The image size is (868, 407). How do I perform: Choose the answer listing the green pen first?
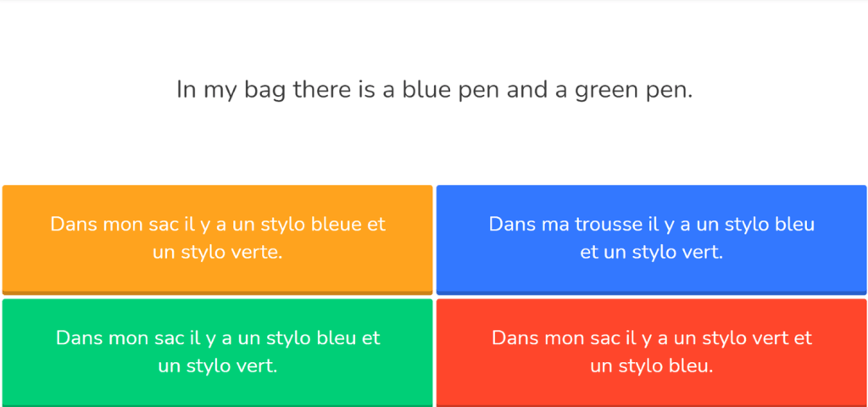point(651,352)
